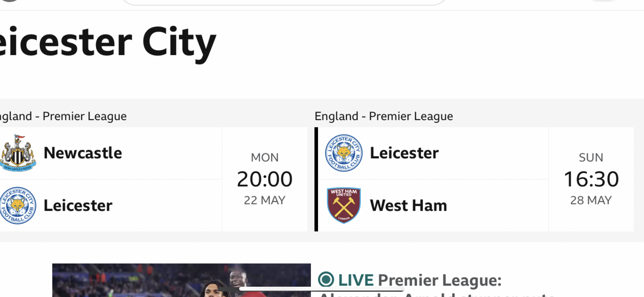Click the 22 MAY date text

(x=265, y=200)
